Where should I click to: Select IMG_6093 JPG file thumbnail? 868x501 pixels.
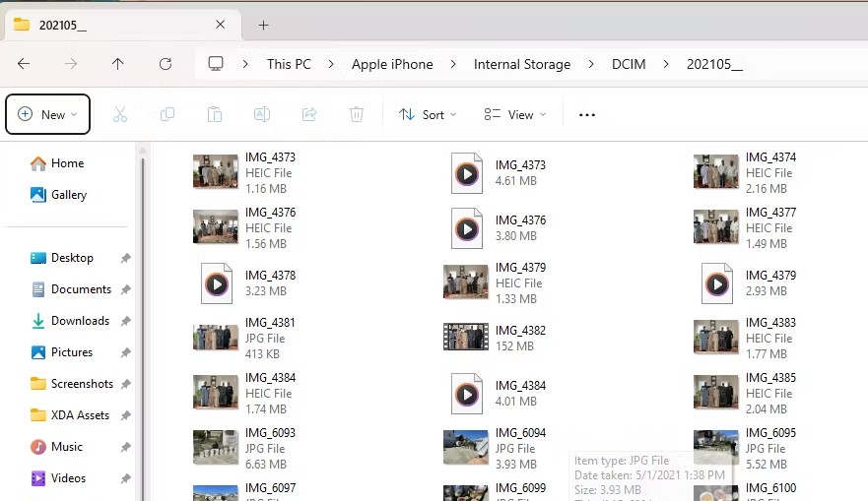[216, 448]
